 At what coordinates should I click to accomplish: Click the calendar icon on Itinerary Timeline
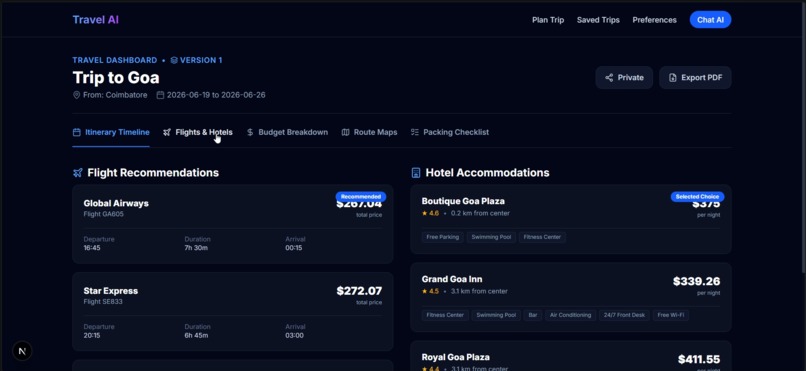77,132
